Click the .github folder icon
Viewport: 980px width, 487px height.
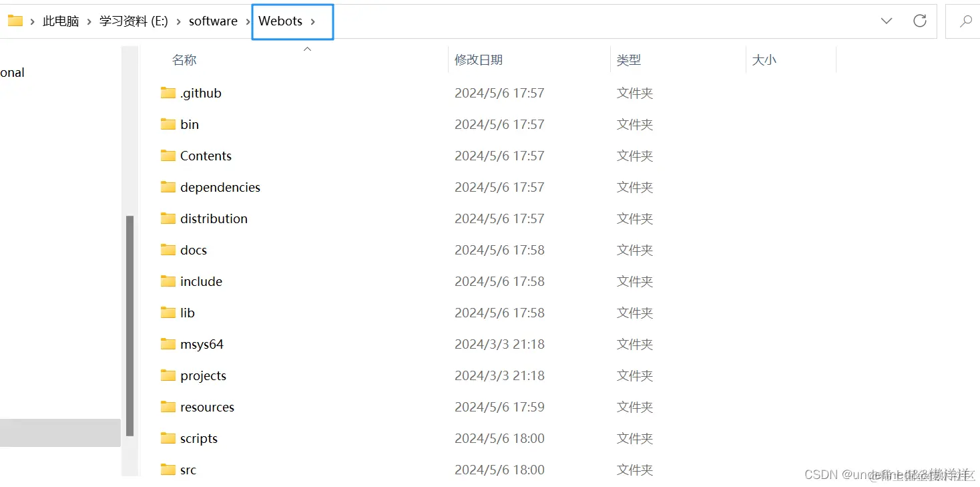[168, 93]
